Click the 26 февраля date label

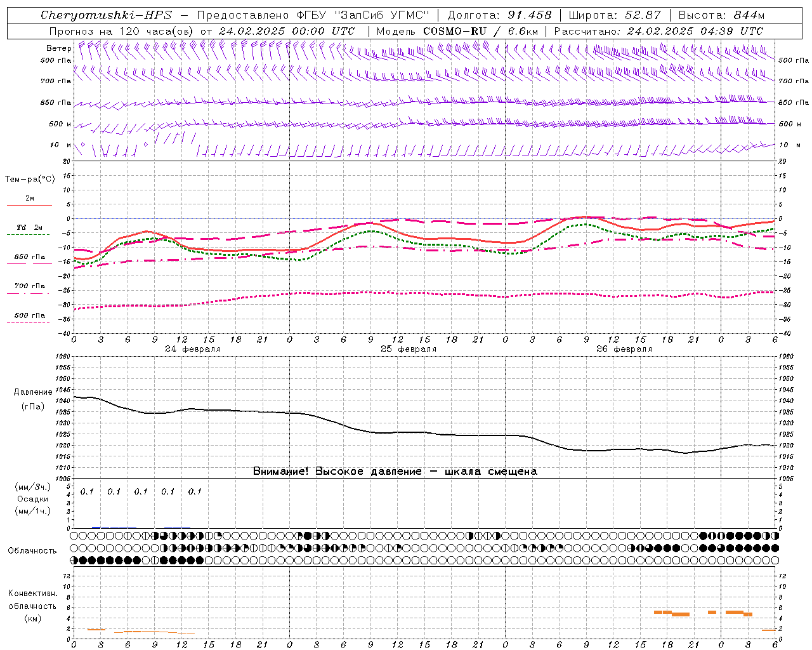(624, 349)
